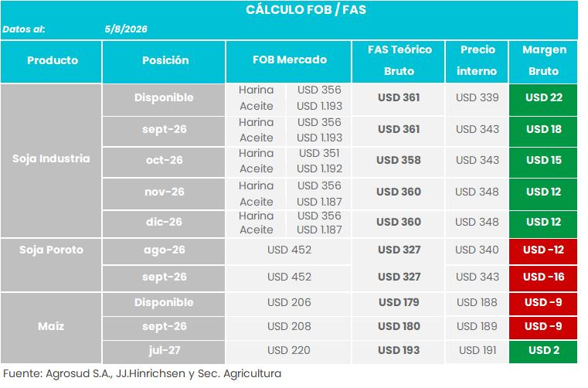
Task: Click the Producto column header
Action: point(51,62)
